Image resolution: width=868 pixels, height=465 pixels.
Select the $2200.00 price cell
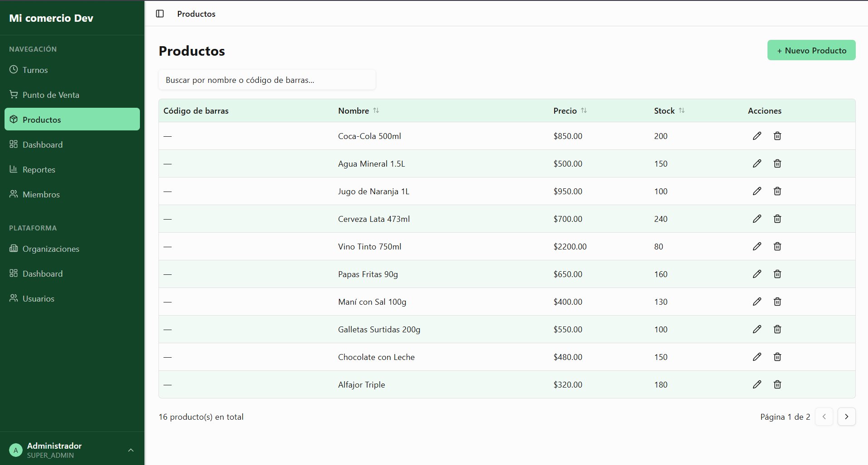pos(570,246)
